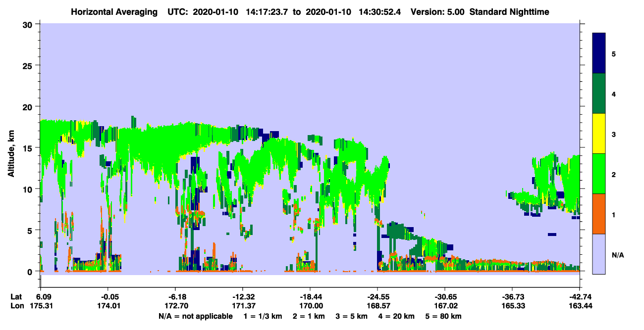Click latitude value '-36.73'
Image resolution: width=644 pixels, height=330 pixels.
pyautogui.click(x=512, y=296)
